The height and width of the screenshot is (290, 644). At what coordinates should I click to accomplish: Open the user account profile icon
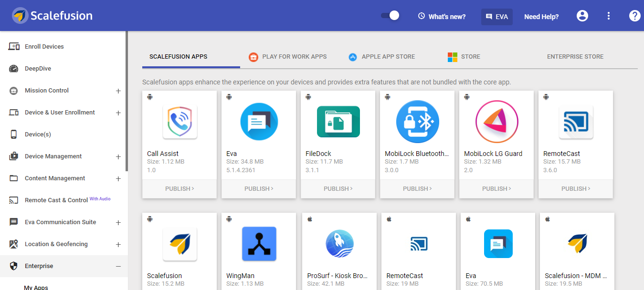click(x=582, y=16)
